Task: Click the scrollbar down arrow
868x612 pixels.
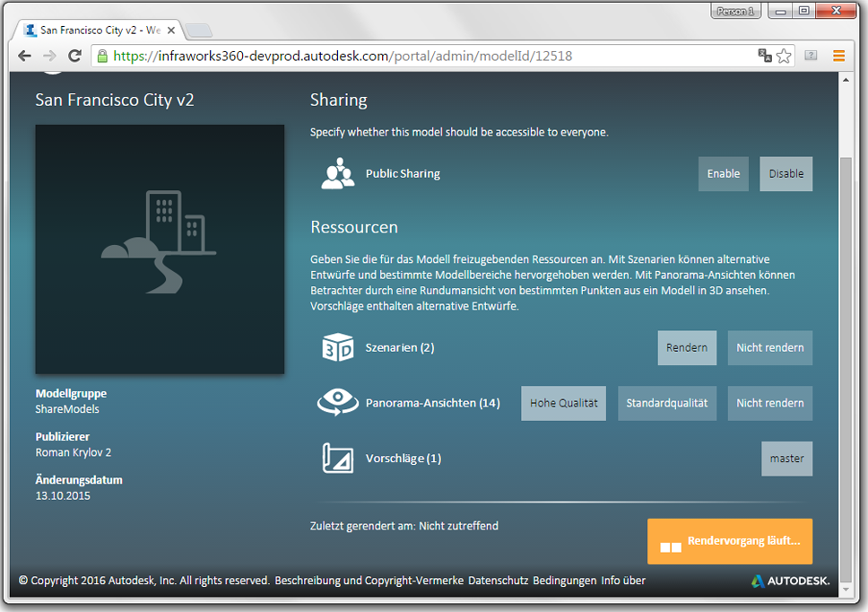Action: point(846,590)
